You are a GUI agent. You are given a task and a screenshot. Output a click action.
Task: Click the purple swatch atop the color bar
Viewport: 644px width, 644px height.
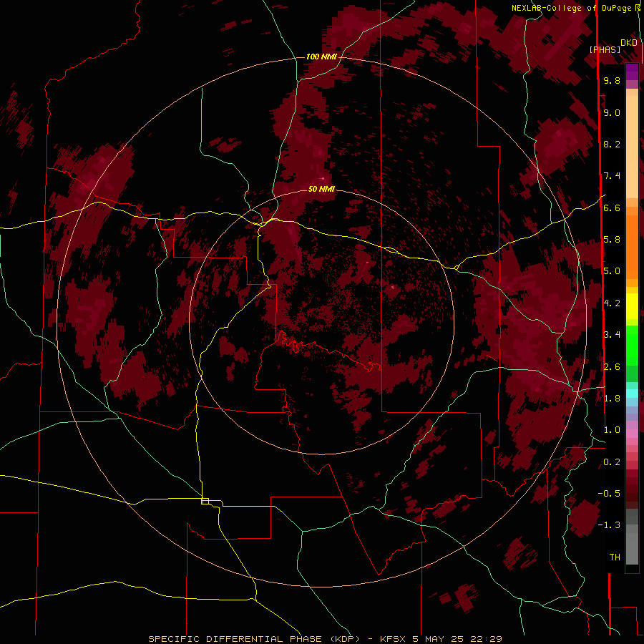pos(632,72)
